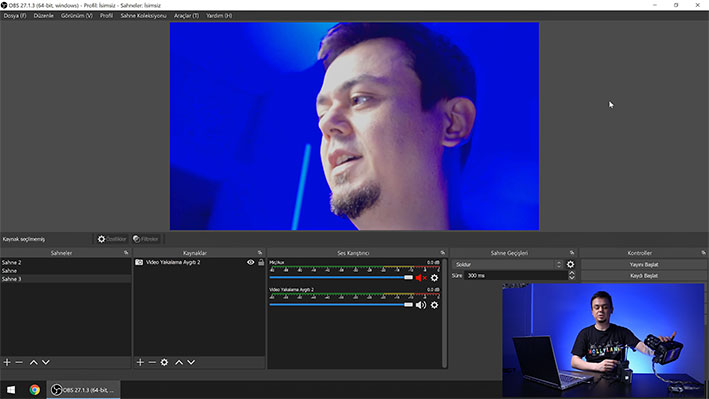
Task: Open the Araçlar (T) menu
Action: [186, 15]
